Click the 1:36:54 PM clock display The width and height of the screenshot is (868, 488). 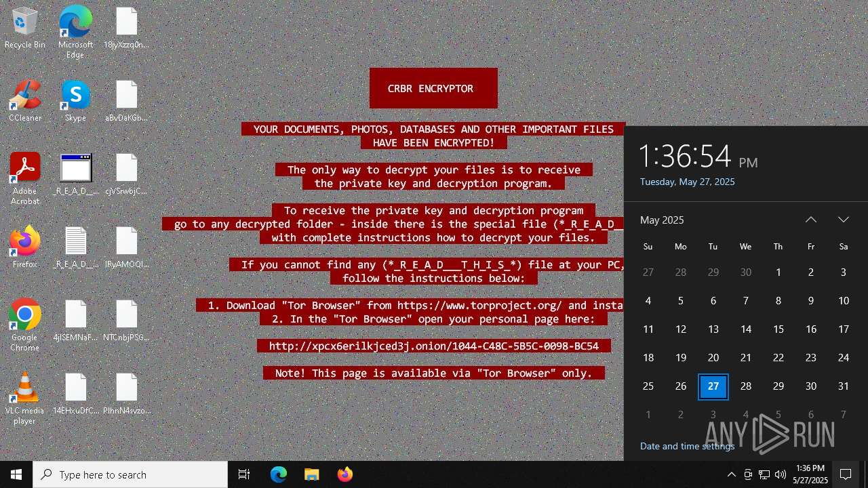coord(698,157)
